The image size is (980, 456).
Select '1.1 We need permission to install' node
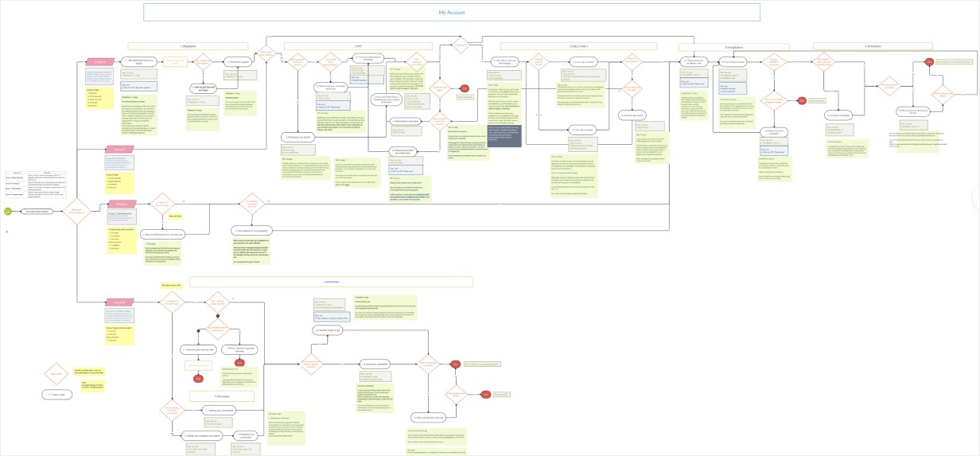(x=138, y=61)
